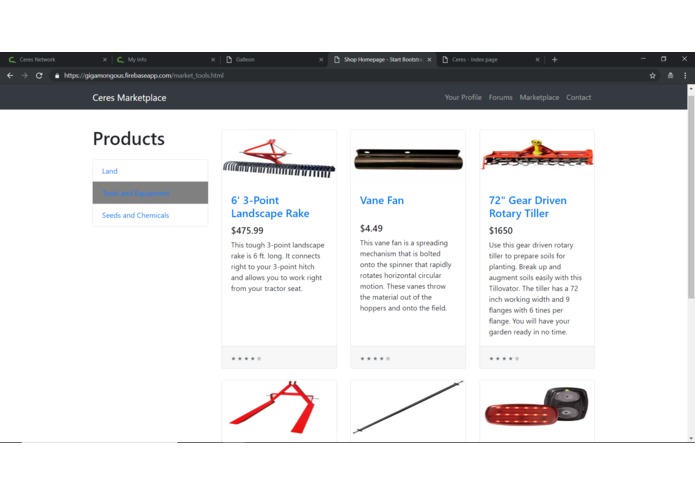Screen dimensions: 695x494
Task: Go to Forums in navbar
Action: click(x=500, y=97)
